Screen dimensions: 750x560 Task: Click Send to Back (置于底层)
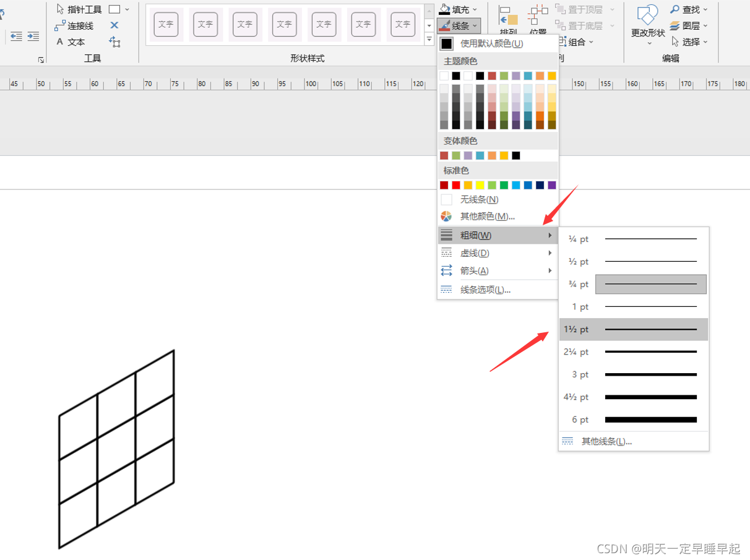(x=579, y=25)
